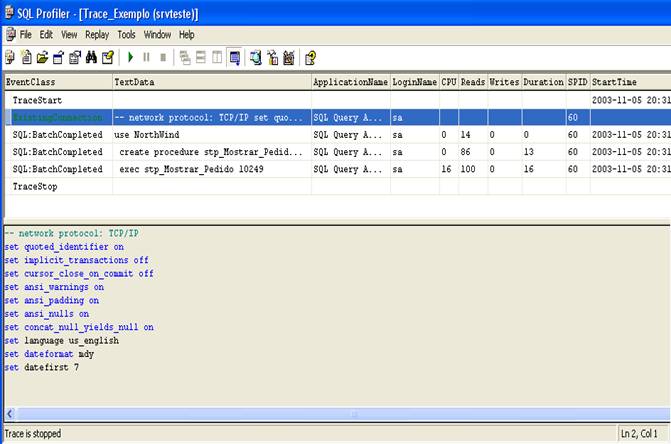Open the Properties toolbar icon
671x444 pixels.
pos(110,57)
